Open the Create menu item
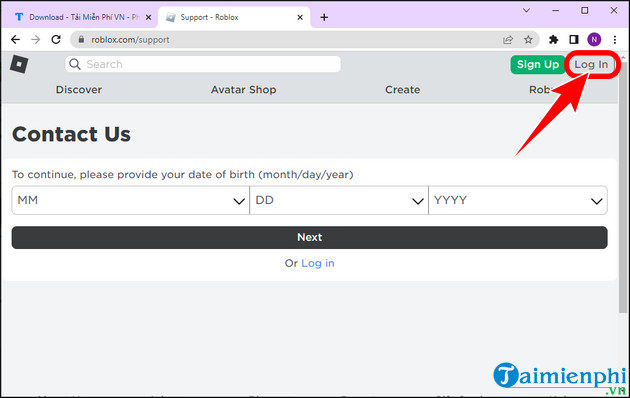Screen dimensions: 630x398 [403, 90]
